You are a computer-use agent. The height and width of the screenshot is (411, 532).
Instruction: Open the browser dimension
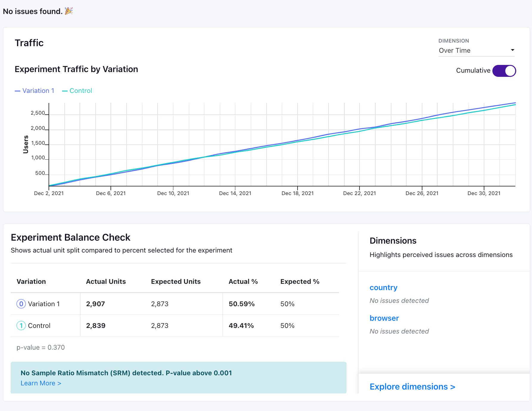[384, 318]
